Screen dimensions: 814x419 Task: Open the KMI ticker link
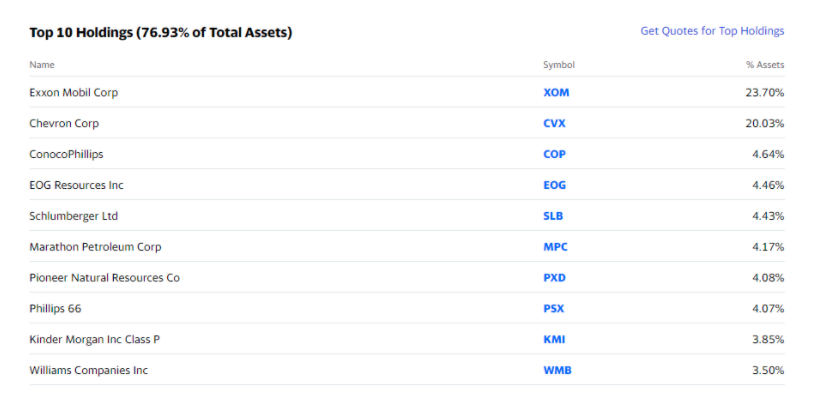pos(554,340)
